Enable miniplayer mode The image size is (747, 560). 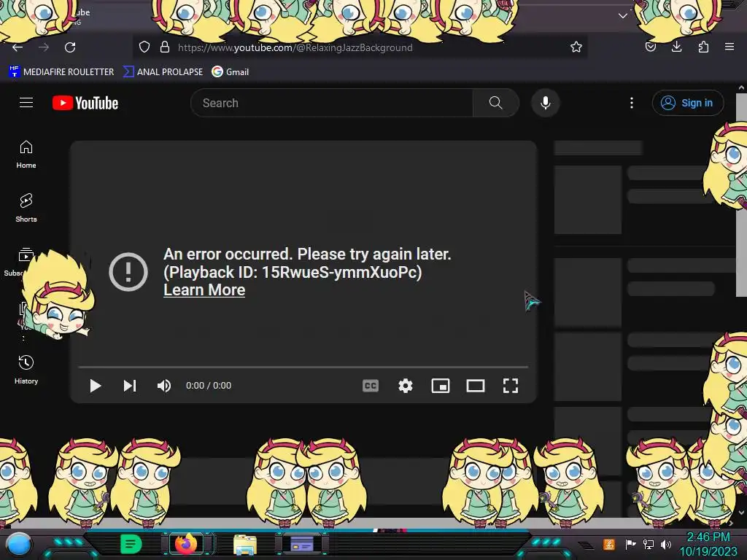pos(441,386)
